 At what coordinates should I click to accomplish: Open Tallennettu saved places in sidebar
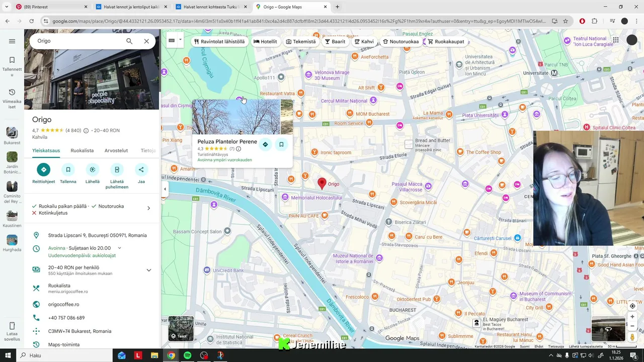pyautogui.click(x=12, y=66)
